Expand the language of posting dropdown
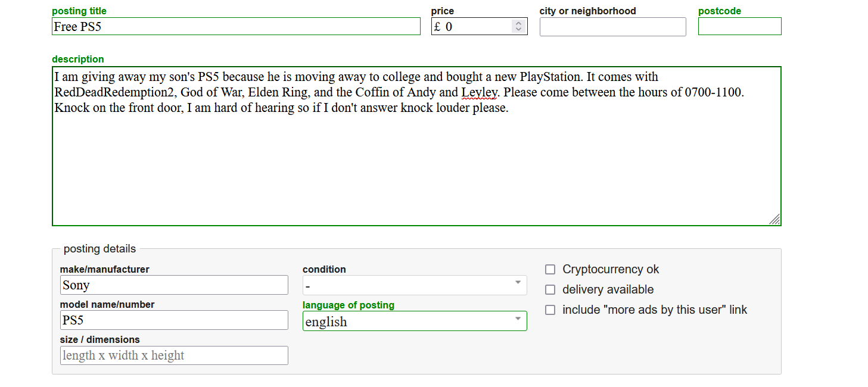The image size is (868, 387). point(414,322)
